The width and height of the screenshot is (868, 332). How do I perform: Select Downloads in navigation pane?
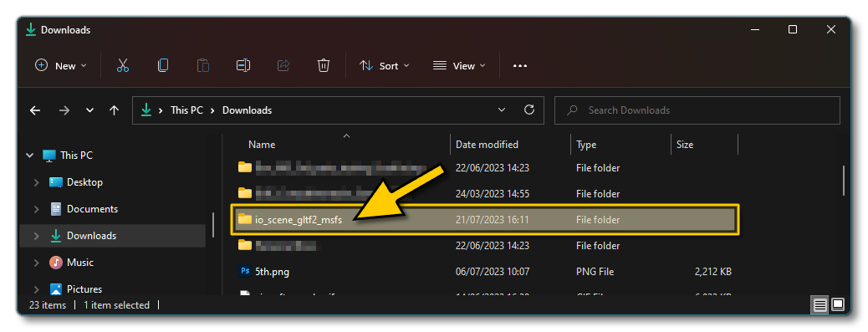click(91, 236)
